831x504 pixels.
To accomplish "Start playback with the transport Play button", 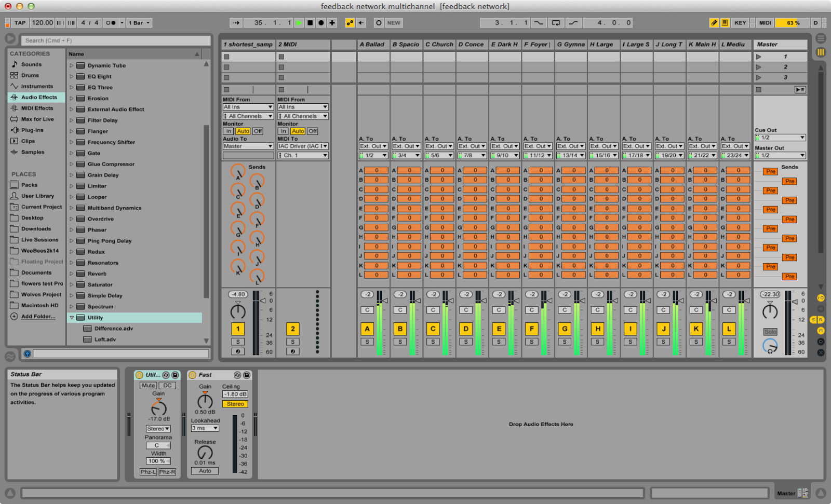I will tap(299, 23).
